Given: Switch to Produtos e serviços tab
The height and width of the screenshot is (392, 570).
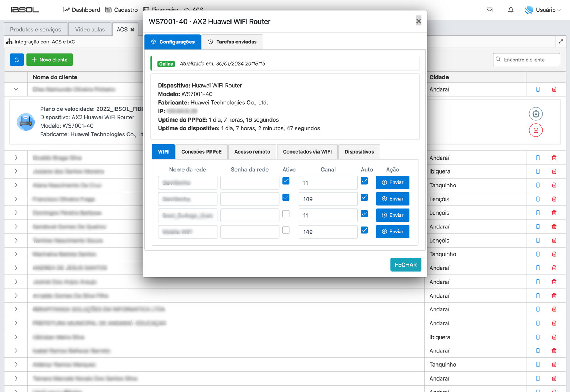Looking at the screenshot, I should tap(35, 30).
